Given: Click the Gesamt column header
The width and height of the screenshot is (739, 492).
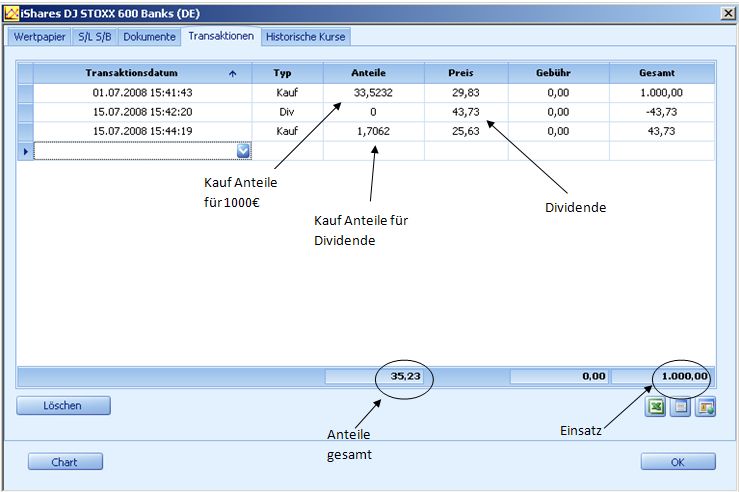Looking at the screenshot, I should tap(662, 73).
